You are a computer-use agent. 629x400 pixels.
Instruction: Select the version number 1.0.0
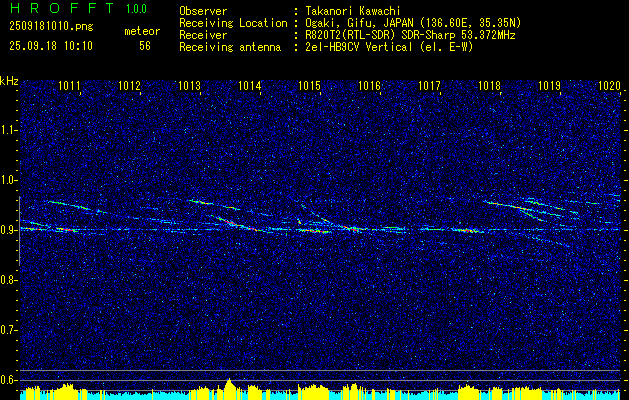(136, 9)
